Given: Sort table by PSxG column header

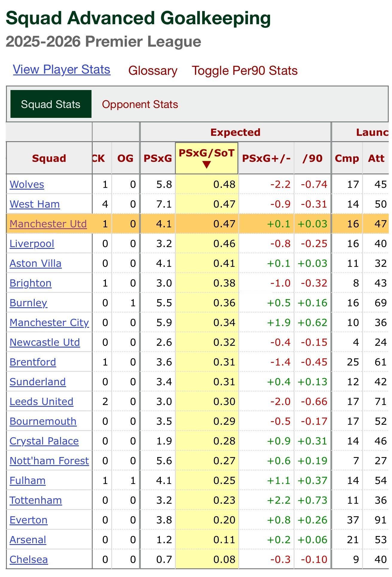Looking at the screenshot, I should (x=158, y=158).
